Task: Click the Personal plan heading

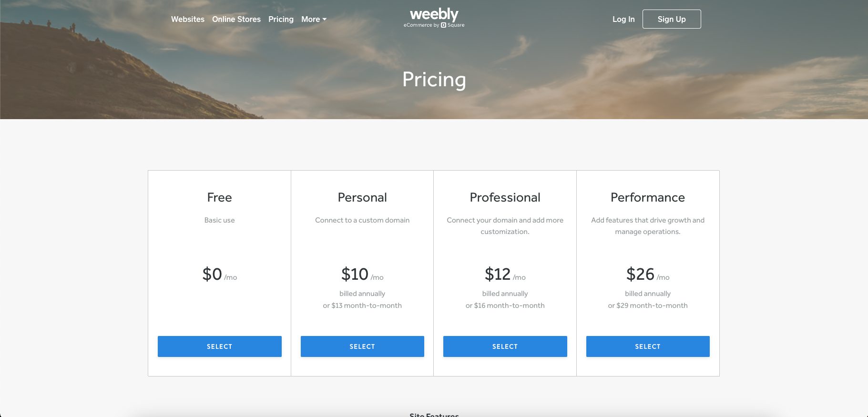Action: click(x=362, y=197)
